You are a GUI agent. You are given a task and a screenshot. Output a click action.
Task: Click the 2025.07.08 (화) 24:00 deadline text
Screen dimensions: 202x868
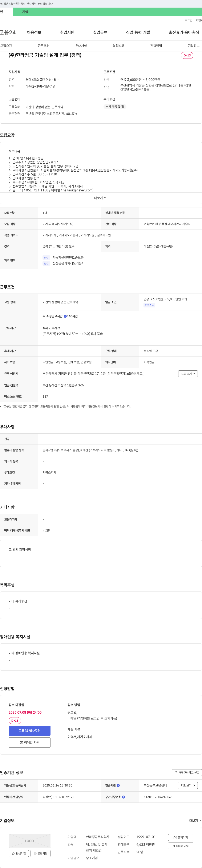tap(25, 712)
